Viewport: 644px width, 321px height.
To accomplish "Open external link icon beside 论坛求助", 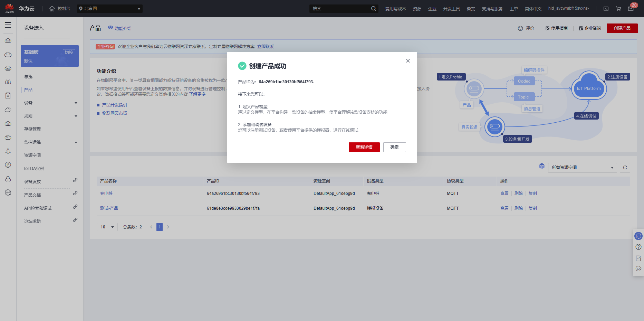I will click(x=75, y=220).
